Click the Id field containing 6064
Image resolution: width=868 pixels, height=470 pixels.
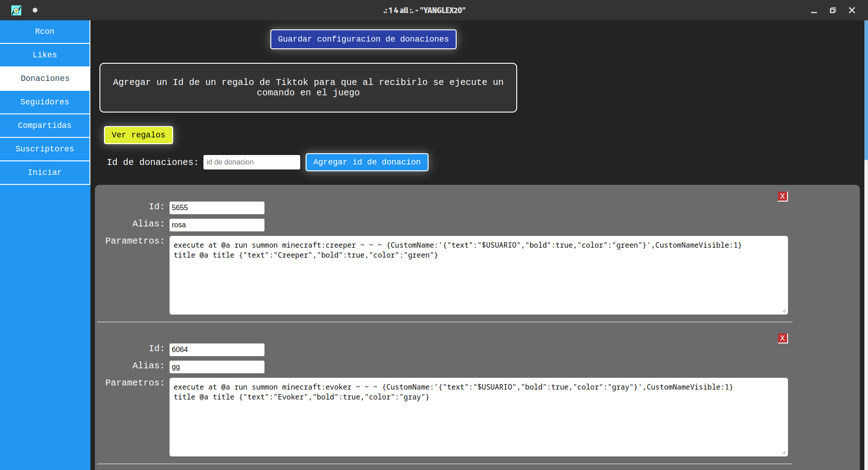point(217,350)
